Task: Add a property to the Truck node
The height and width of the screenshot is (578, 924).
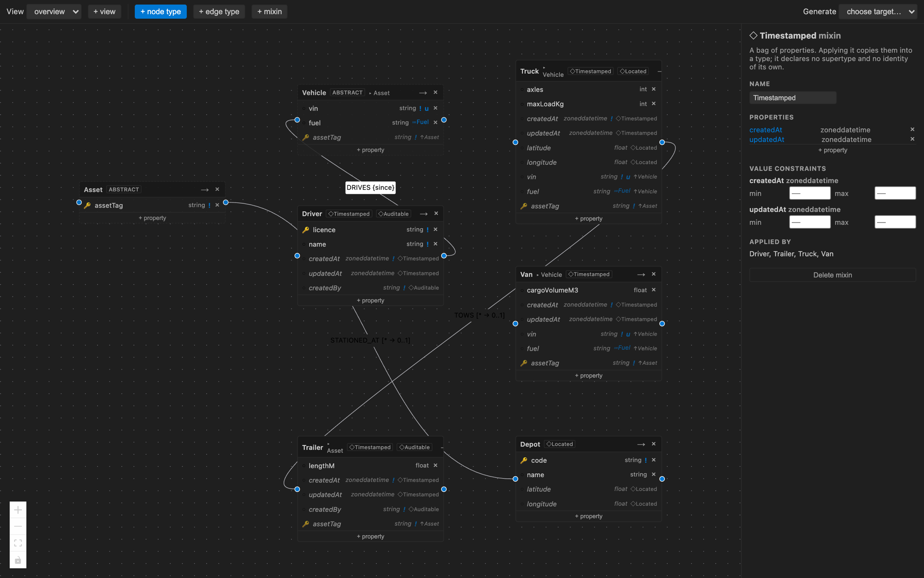Action: click(589, 218)
